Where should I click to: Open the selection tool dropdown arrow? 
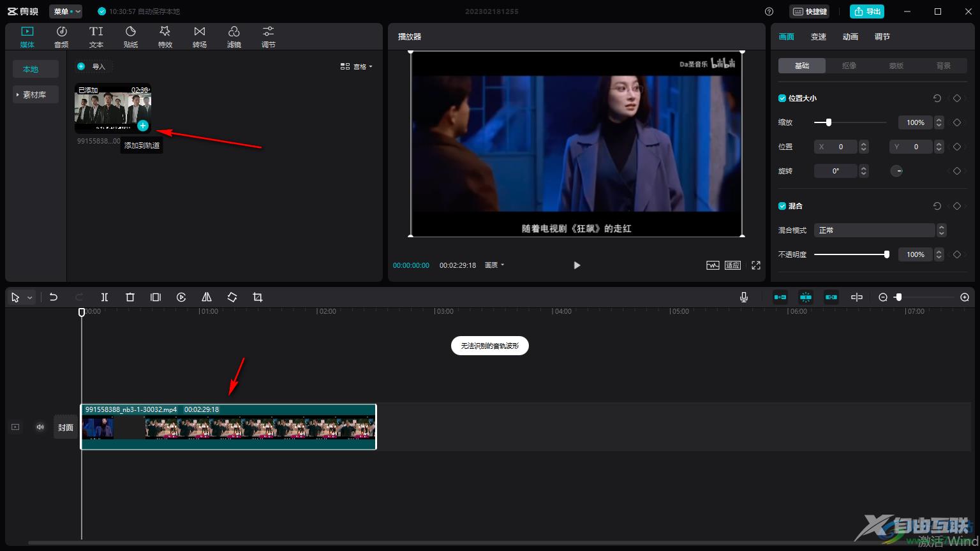click(29, 298)
